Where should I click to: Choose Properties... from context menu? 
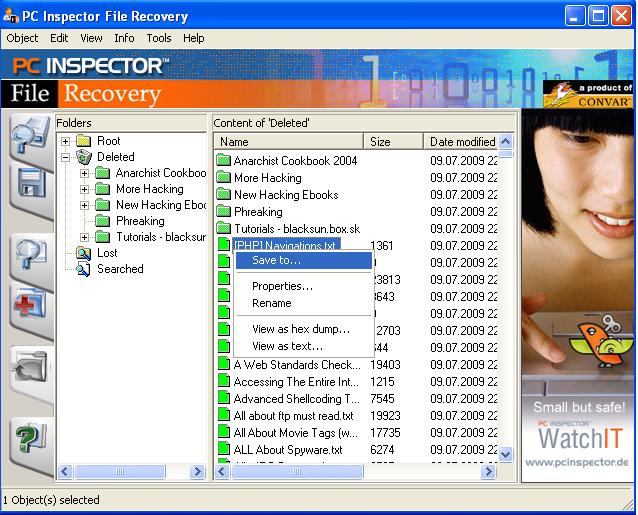point(304,286)
